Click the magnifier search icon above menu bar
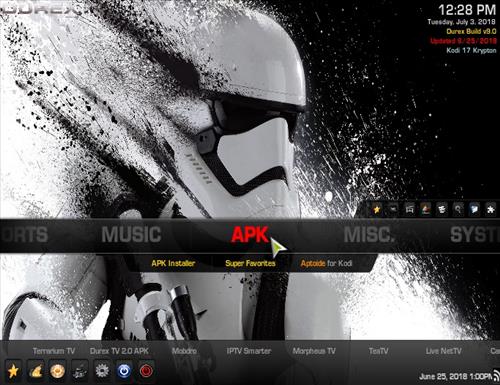Viewport: 500px width, 385px height. click(x=458, y=209)
